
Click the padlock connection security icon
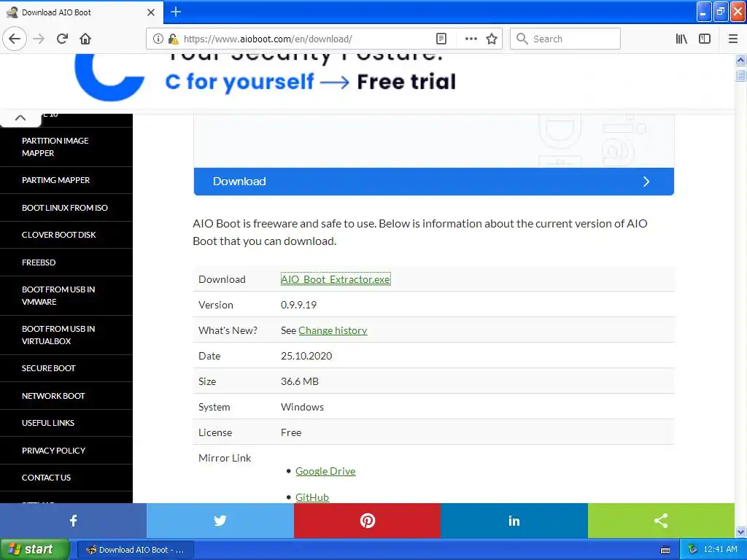coord(174,39)
